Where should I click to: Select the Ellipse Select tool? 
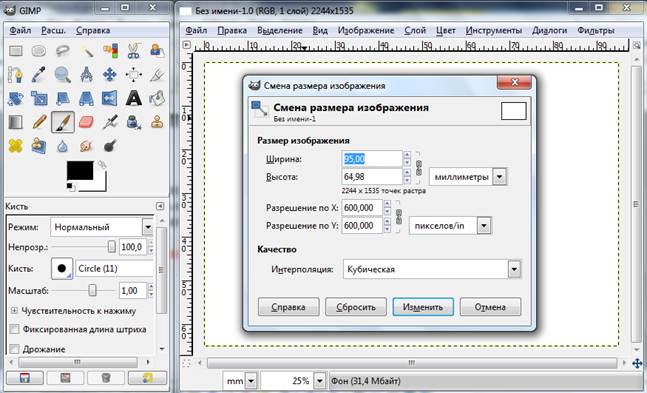(x=39, y=51)
